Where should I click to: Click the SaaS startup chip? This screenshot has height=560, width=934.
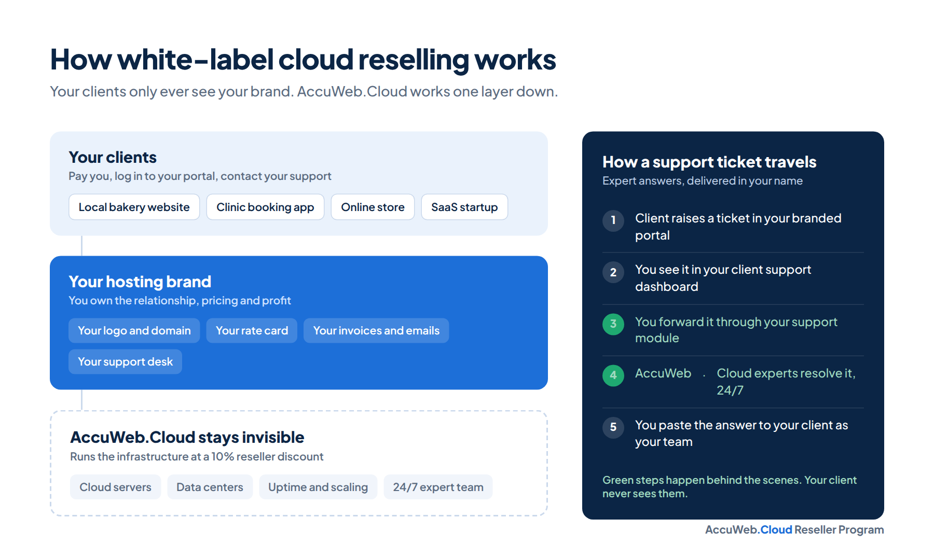click(464, 207)
